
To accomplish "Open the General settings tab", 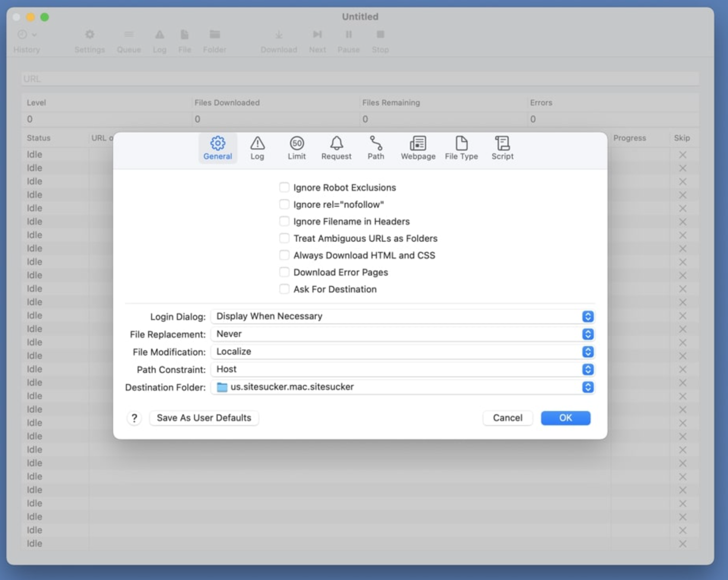I will pyautogui.click(x=217, y=148).
